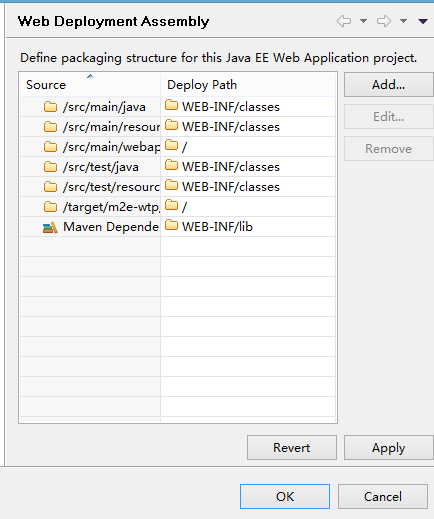Open the back history dropdown arrow
The width and height of the screenshot is (434, 519).
[363, 21]
